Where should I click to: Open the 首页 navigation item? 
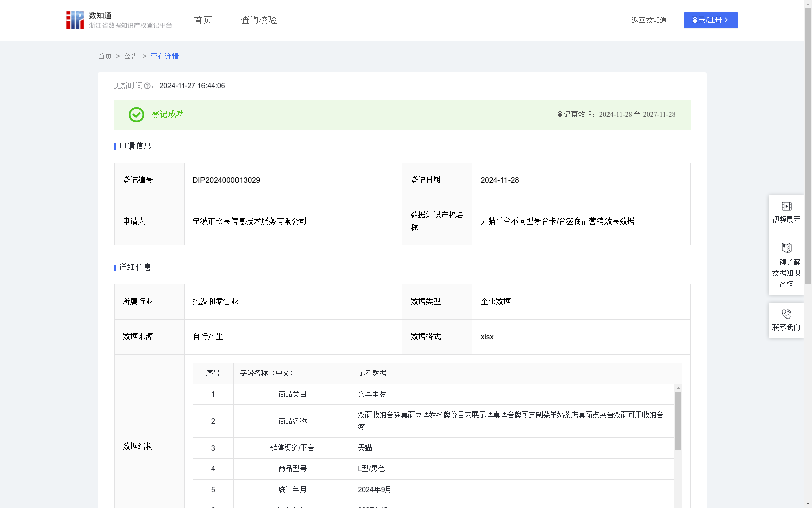(203, 20)
